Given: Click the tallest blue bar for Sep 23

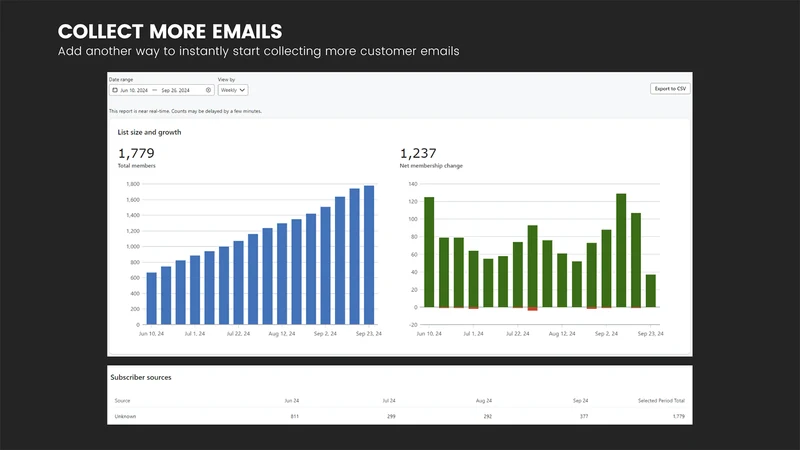Looking at the screenshot, I should pyautogui.click(x=369, y=255).
